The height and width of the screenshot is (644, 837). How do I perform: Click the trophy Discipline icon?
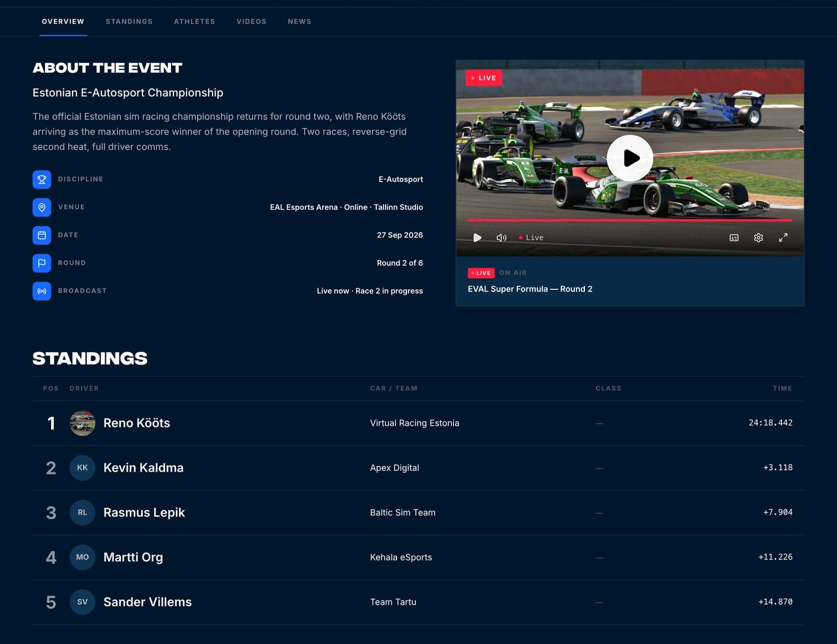coord(42,179)
